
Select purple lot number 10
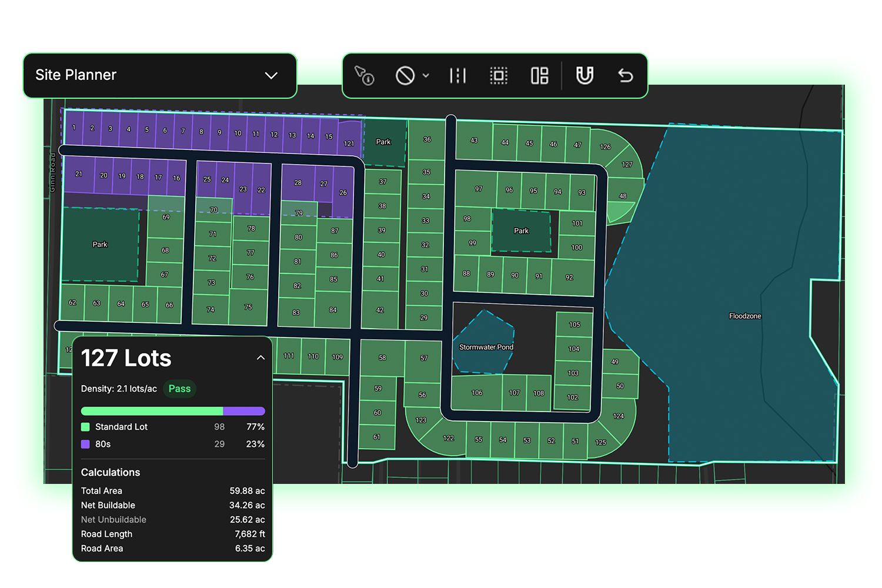[238, 133]
